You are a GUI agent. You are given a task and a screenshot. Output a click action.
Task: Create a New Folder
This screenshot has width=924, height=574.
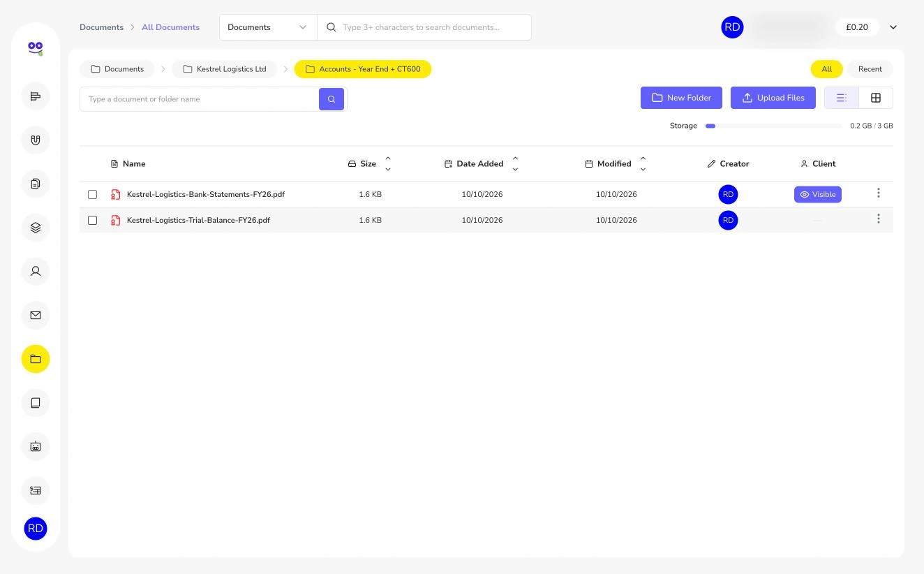pyautogui.click(x=681, y=98)
